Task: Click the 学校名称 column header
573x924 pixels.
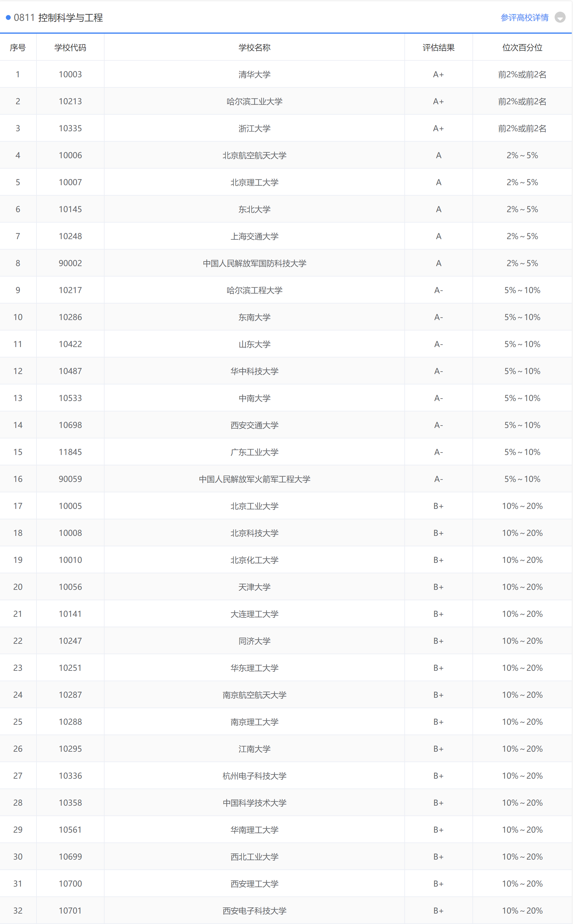Action: (x=254, y=48)
